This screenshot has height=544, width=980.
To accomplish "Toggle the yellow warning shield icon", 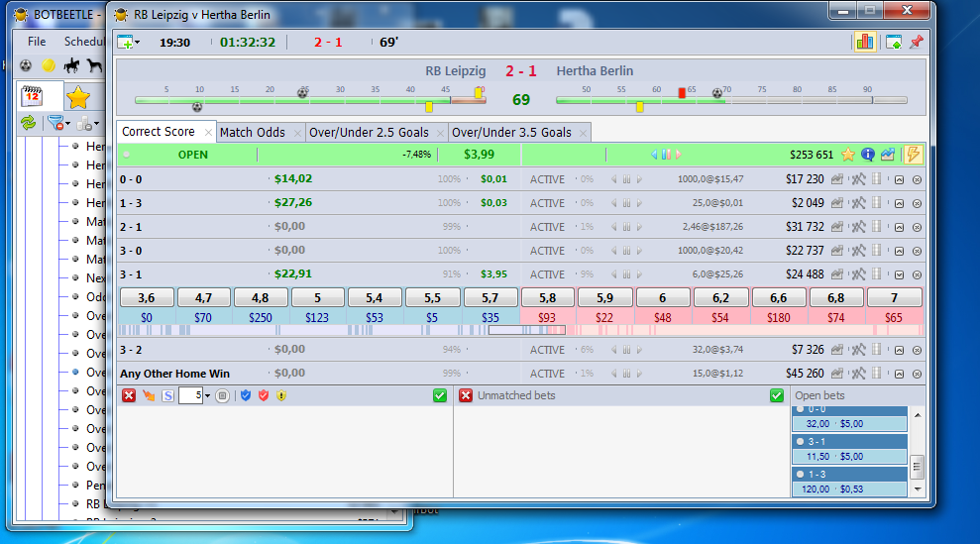I will point(281,395).
